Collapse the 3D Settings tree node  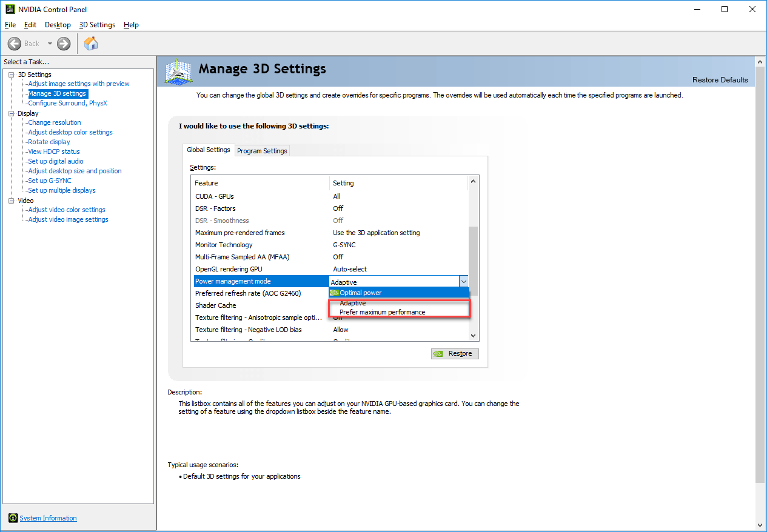coord(11,75)
